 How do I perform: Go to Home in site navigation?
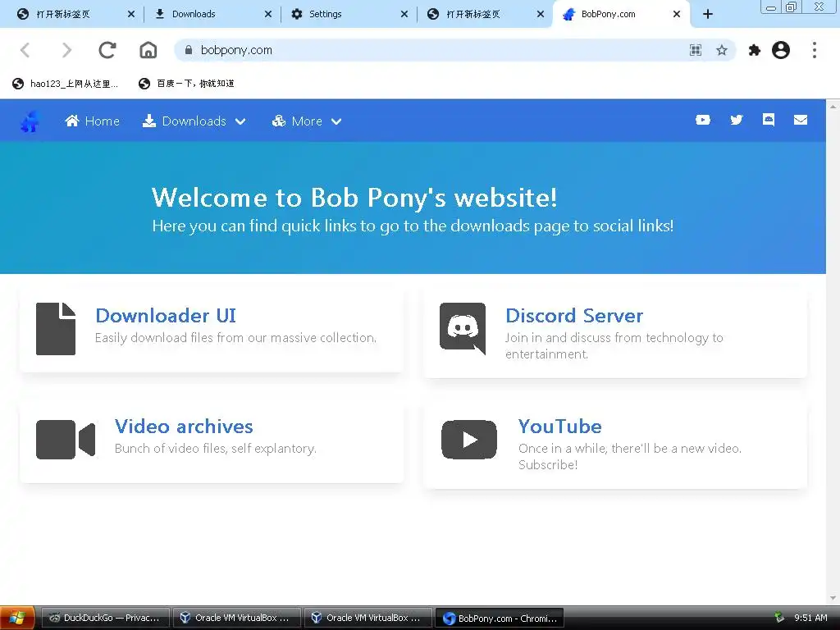point(92,121)
